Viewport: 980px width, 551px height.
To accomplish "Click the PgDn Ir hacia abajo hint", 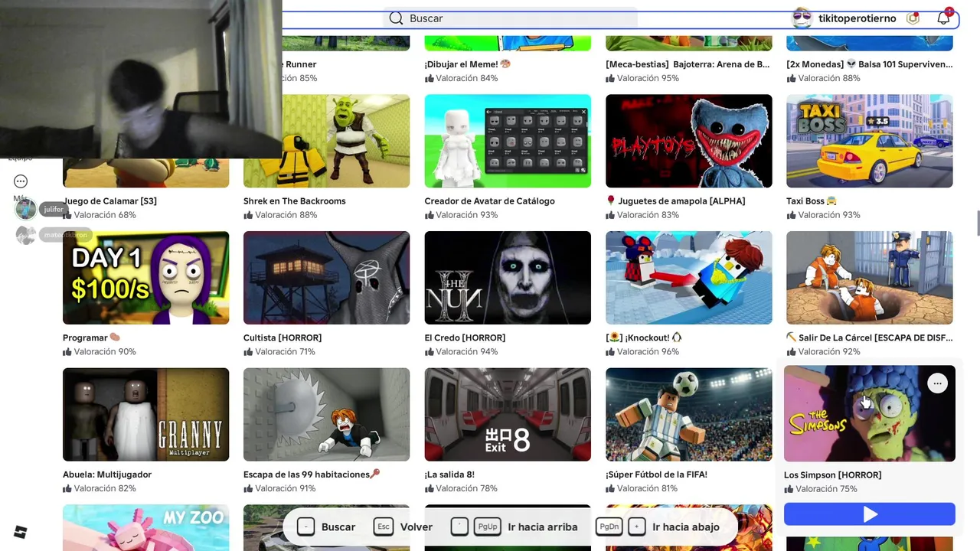I will pyautogui.click(x=658, y=527).
